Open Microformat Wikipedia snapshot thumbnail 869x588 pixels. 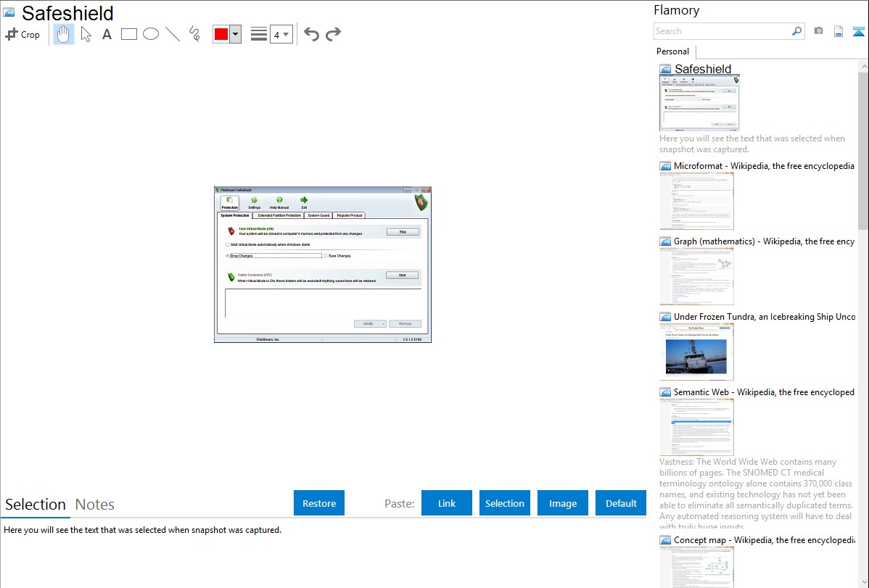(696, 201)
